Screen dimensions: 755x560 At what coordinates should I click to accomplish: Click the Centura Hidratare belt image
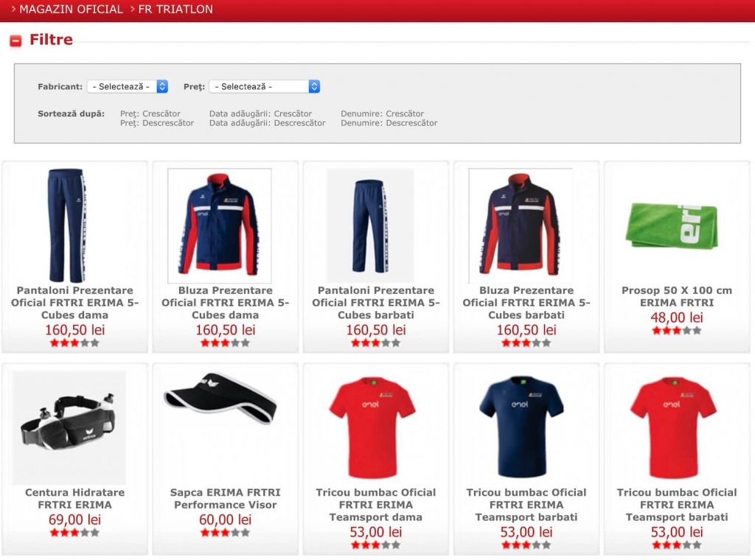coord(69,427)
